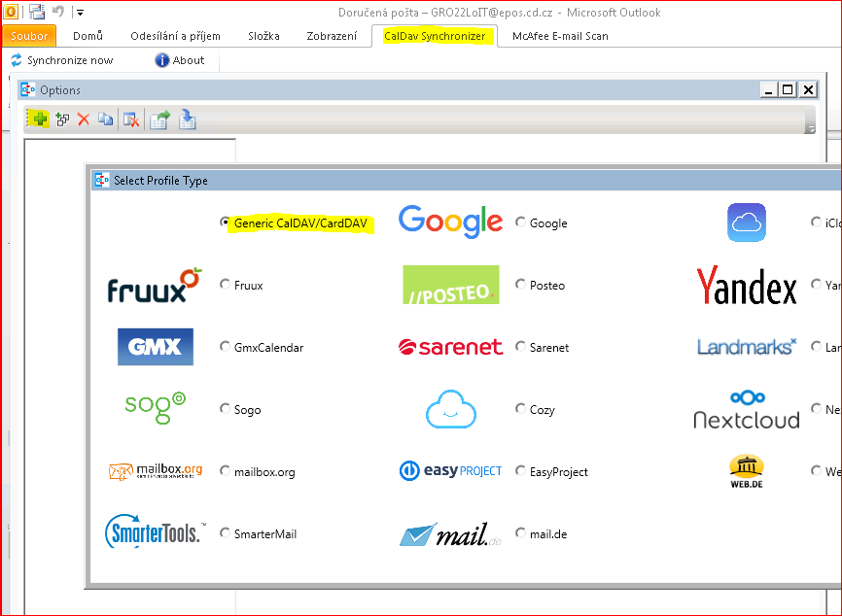This screenshot has height=616, width=842.
Task: Select the radio button beside Landmarks logo
Action: (816, 347)
